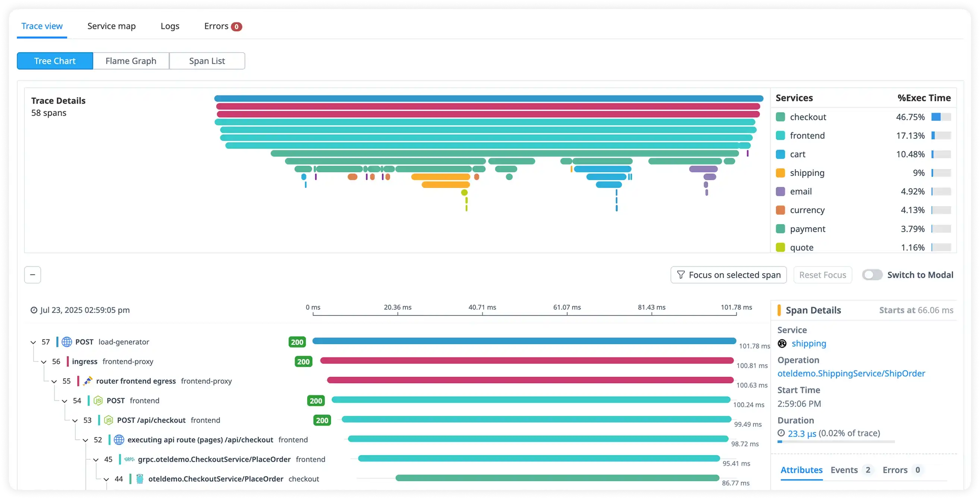Click the clock icon next to 23.3 µs duration
Image resolution: width=980 pixels, height=499 pixels.
[x=782, y=433]
